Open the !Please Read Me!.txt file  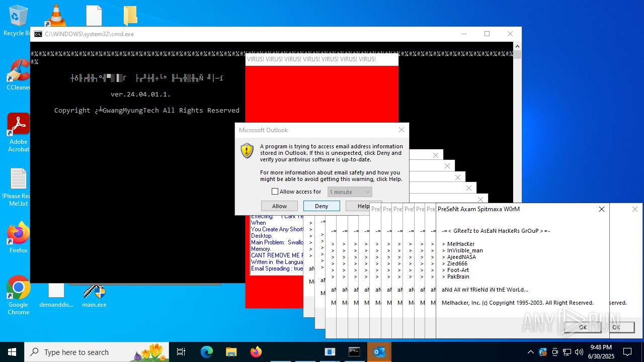point(18,187)
